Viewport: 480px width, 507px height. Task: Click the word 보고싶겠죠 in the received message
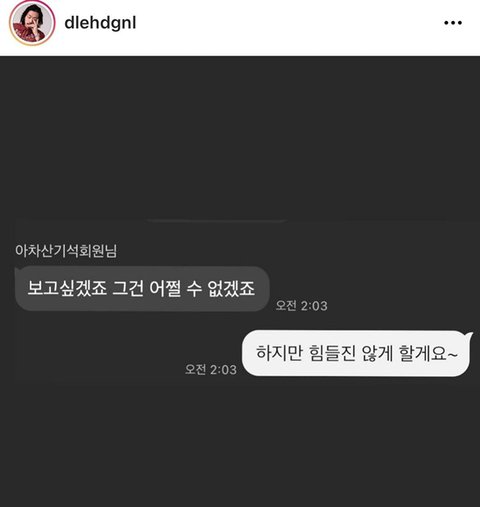click(67, 288)
